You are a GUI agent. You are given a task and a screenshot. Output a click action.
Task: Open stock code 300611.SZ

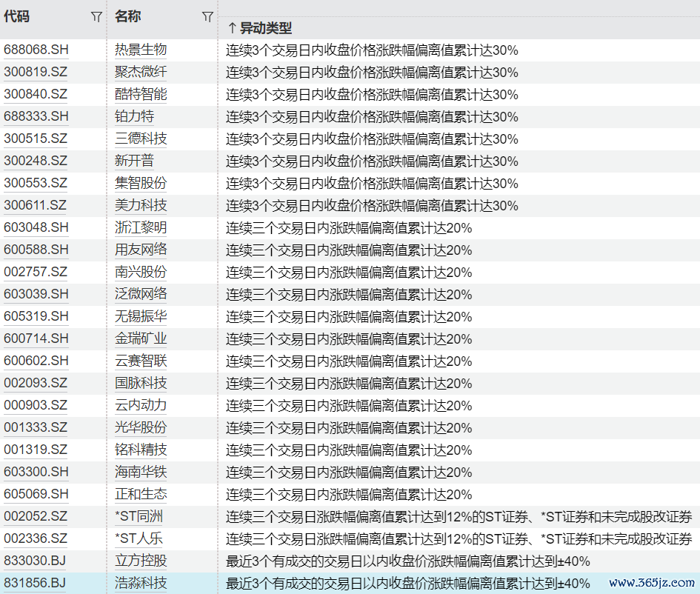36,205
